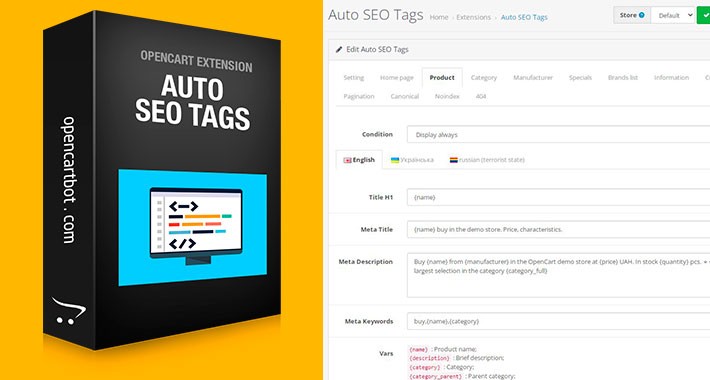Click the Store help info icon
This screenshot has height=380, width=710.
(x=641, y=15)
